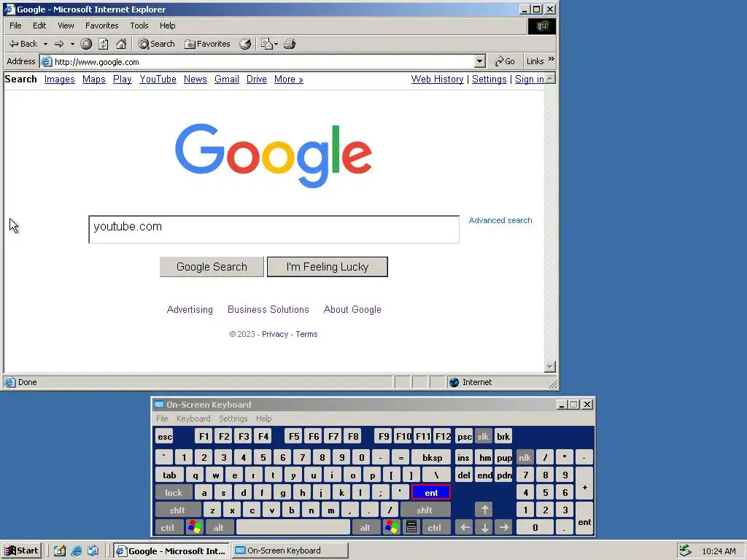This screenshot has width=747, height=560.
Task: Open the IE View menu
Action: [x=66, y=26]
